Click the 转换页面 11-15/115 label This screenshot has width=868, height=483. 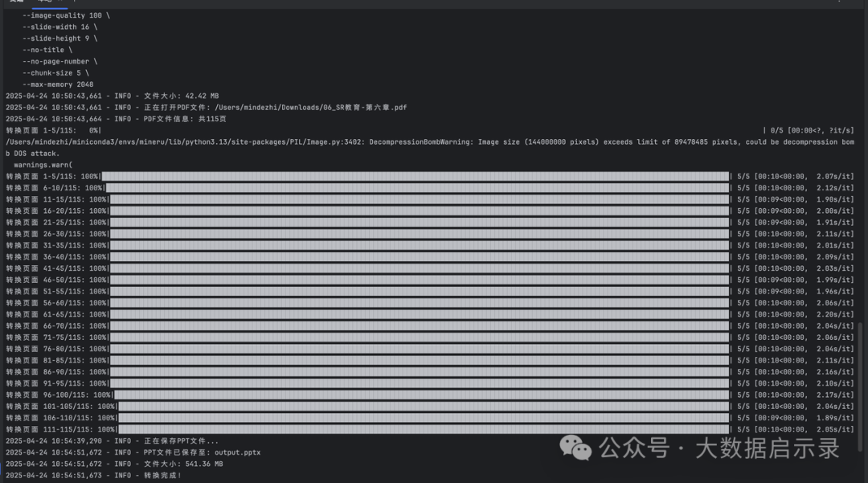47,200
